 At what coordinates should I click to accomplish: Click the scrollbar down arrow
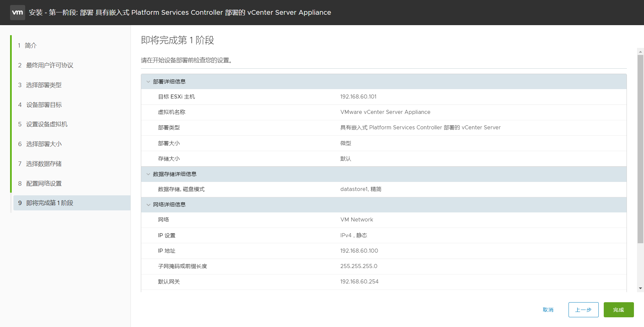click(x=640, y=288)
